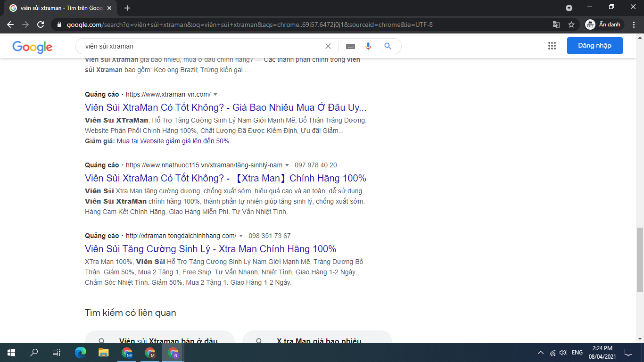Open a new Chrome tab

[127, 8]
